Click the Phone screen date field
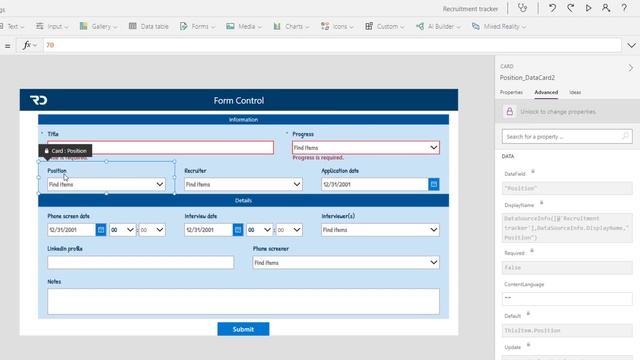The image size is (640, 360). pos(72,230)
